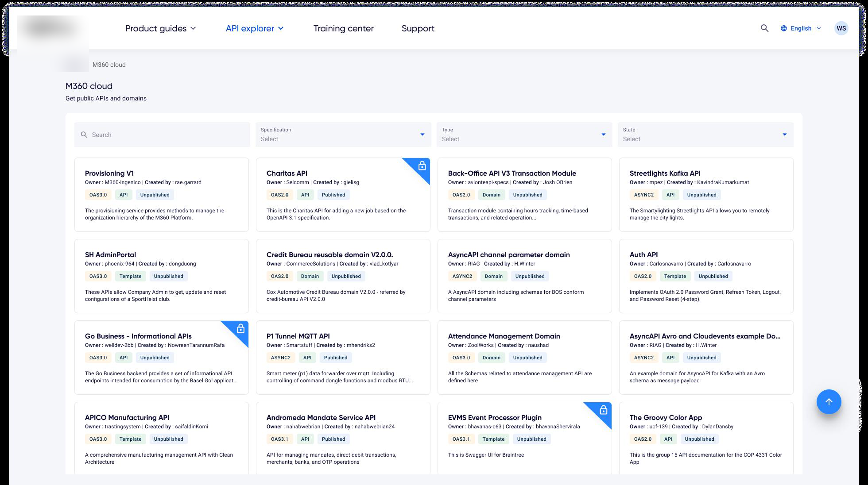
Task: Click the lock icon on Go Business card
Action: click(240, 329)
